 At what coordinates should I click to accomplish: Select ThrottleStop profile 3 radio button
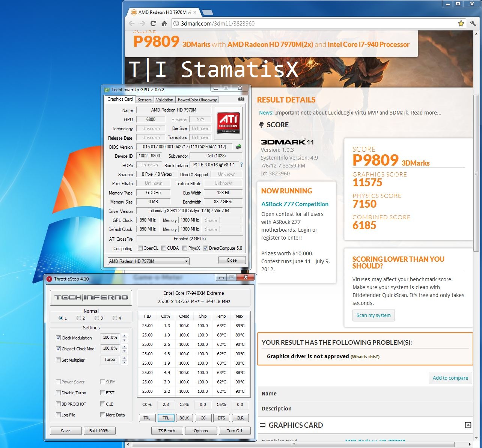pyautogui.click(x=97, y=318)
